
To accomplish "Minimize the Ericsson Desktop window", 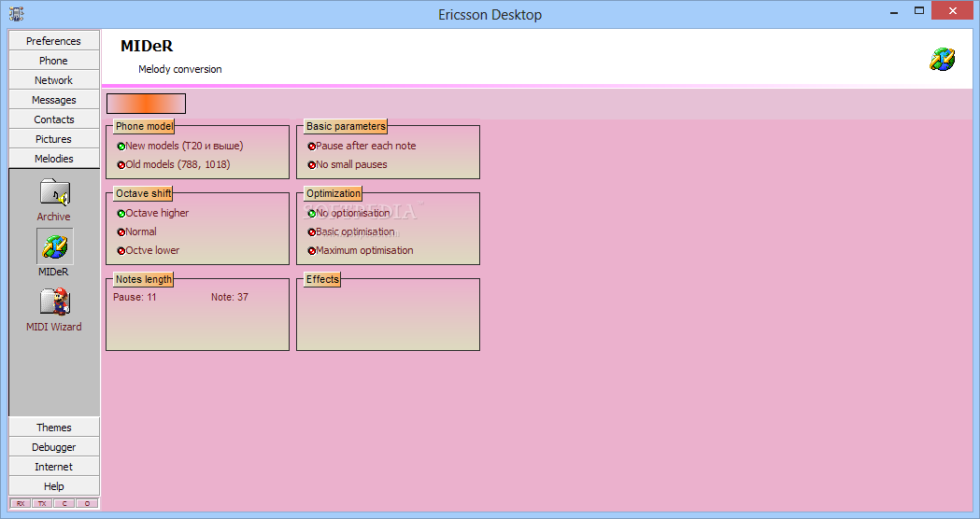I will click(894, 11).
